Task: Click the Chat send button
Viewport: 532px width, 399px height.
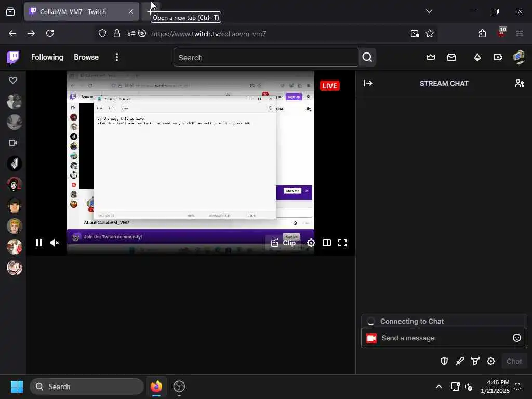Action: [514, 362]
